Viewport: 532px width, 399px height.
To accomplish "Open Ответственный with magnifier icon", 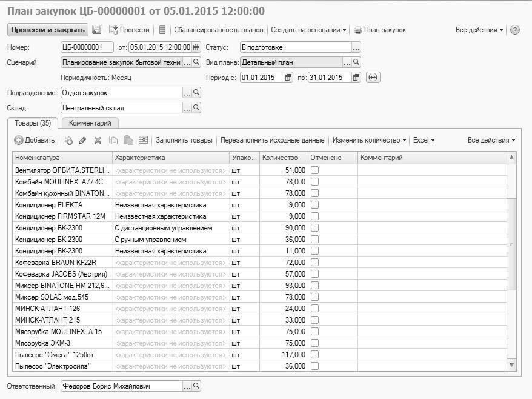I will click(196, 386).
